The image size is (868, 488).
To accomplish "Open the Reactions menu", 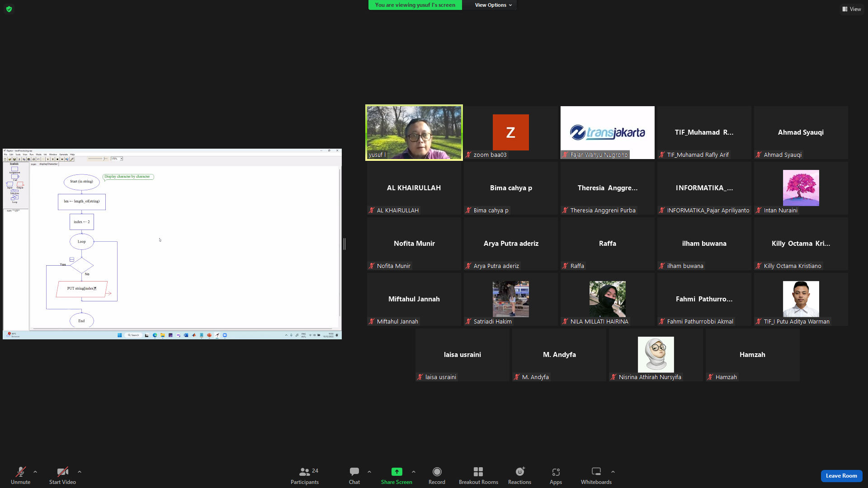I will [519, 475].
